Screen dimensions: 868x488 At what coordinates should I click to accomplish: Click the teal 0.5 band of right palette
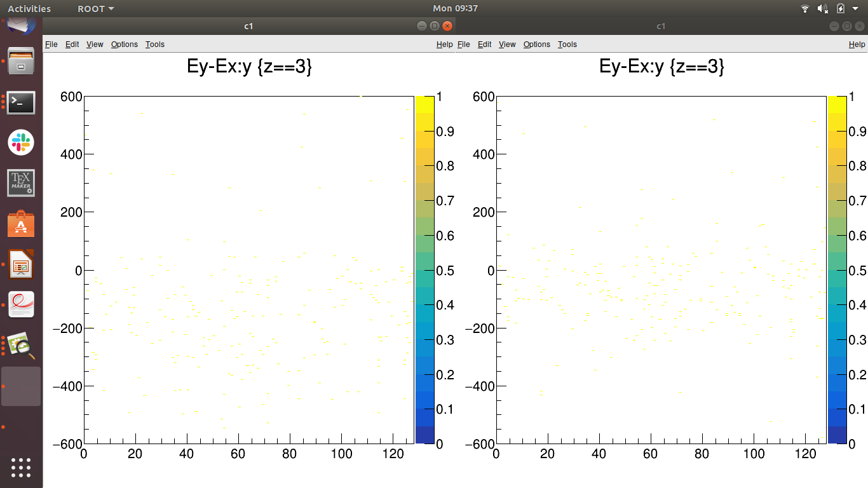tap(837, 278)
